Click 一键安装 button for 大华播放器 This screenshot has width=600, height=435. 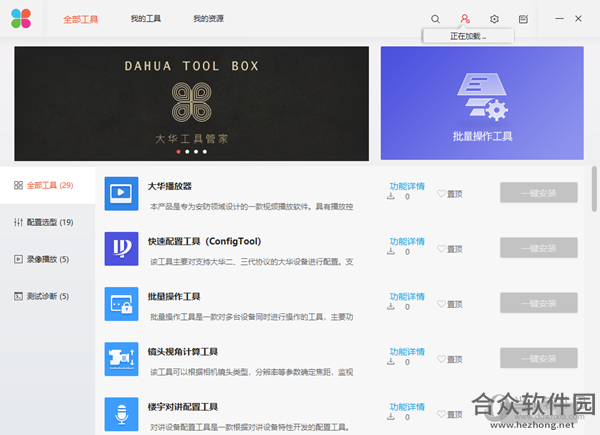point(539,192)
